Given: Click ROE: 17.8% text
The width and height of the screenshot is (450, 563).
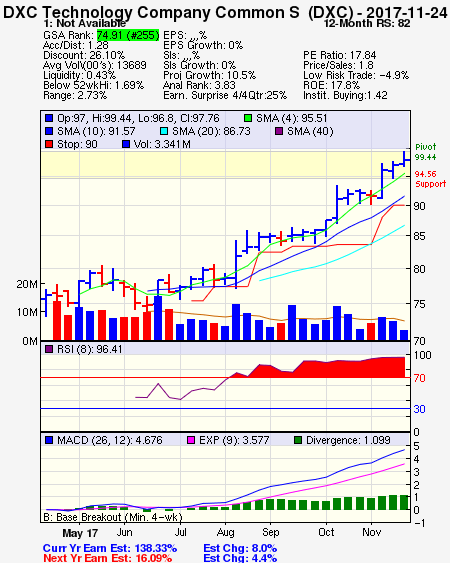Looking at the screenshot, I should point(331,85).
